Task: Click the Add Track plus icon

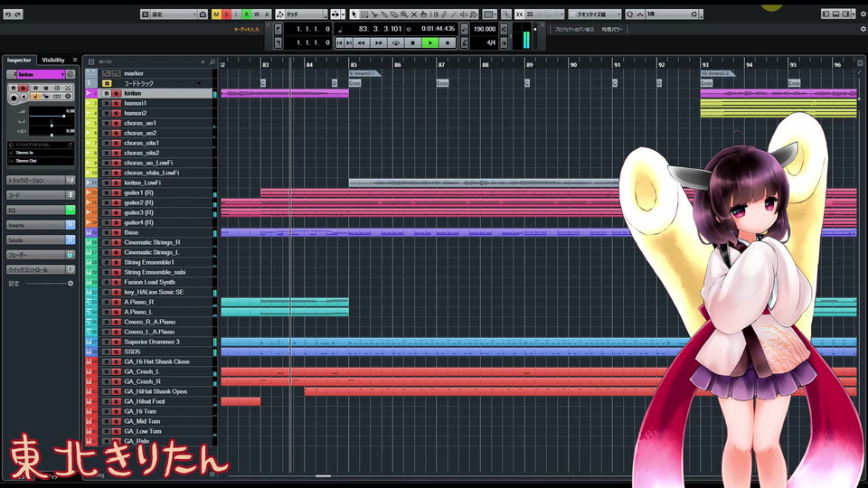Action: (203, 62)
